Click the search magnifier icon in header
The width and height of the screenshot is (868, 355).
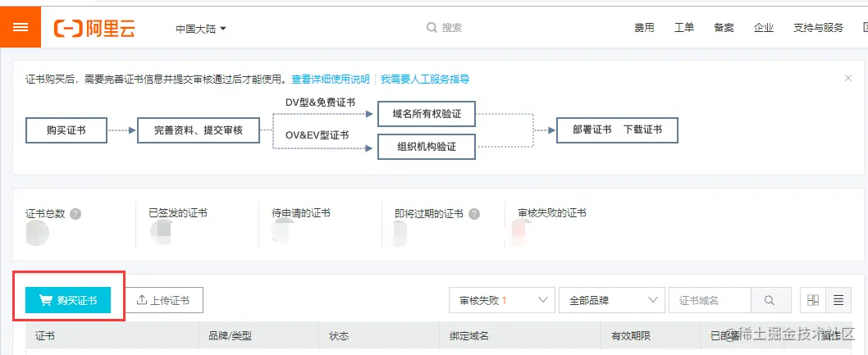point(432,28)
